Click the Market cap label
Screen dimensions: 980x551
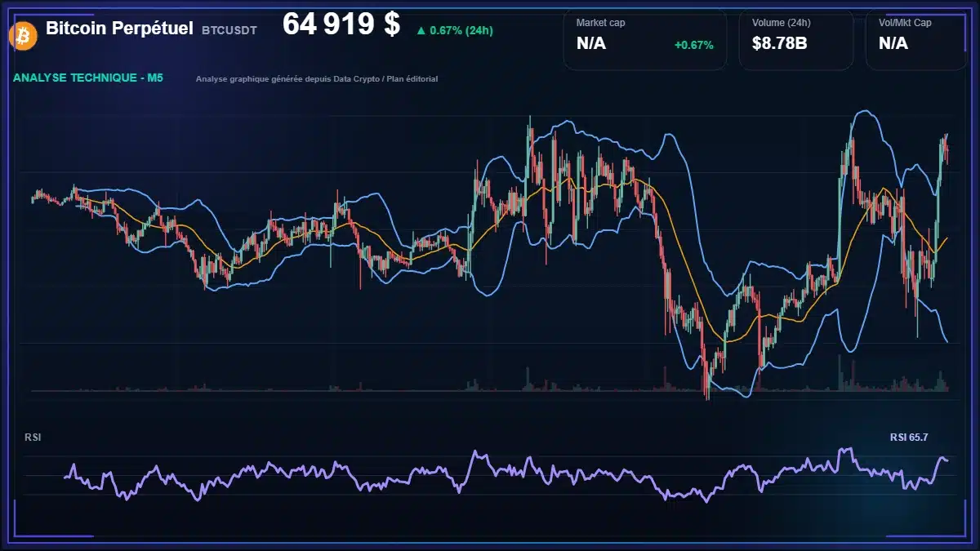601,23
